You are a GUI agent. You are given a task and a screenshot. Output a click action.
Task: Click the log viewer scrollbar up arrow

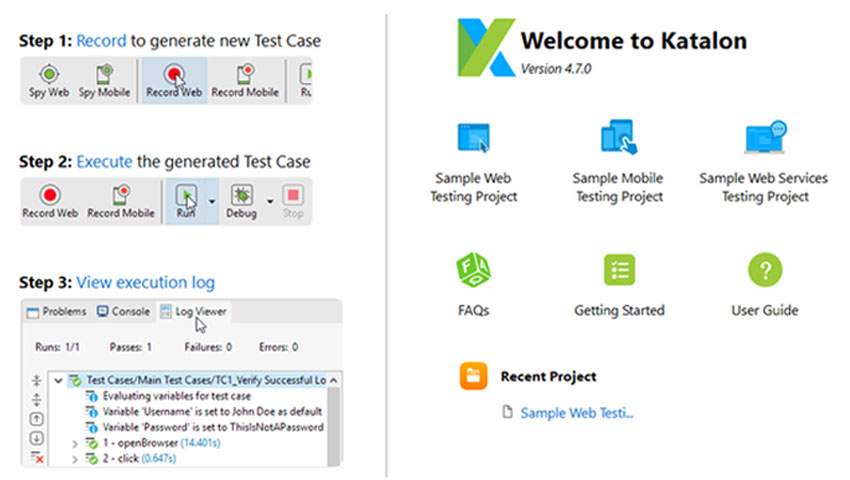click(x=333, y=380)
